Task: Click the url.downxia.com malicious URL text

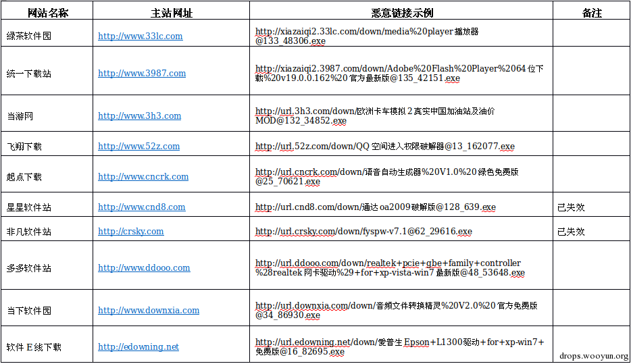Action: click(397, 310)
